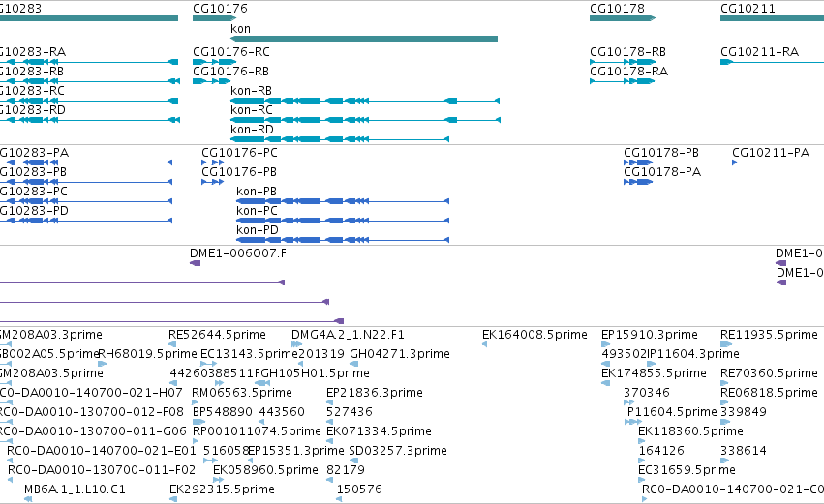Click the 201319 feature label
The image size is (824, 504).
(x=321, y=354)
